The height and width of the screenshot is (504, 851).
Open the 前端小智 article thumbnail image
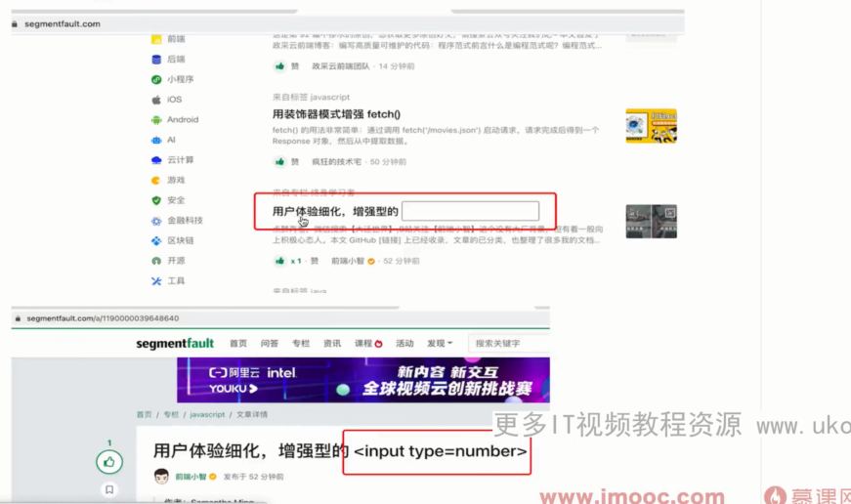point(652,222)
